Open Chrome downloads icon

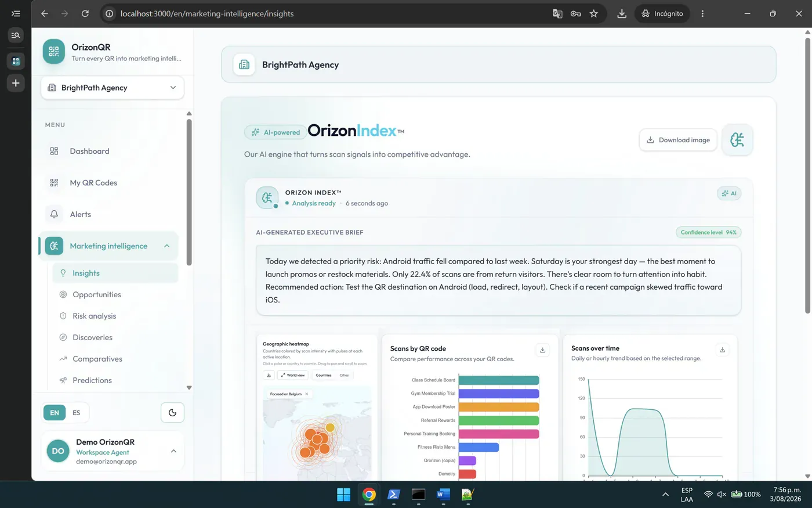pos(622,13)
